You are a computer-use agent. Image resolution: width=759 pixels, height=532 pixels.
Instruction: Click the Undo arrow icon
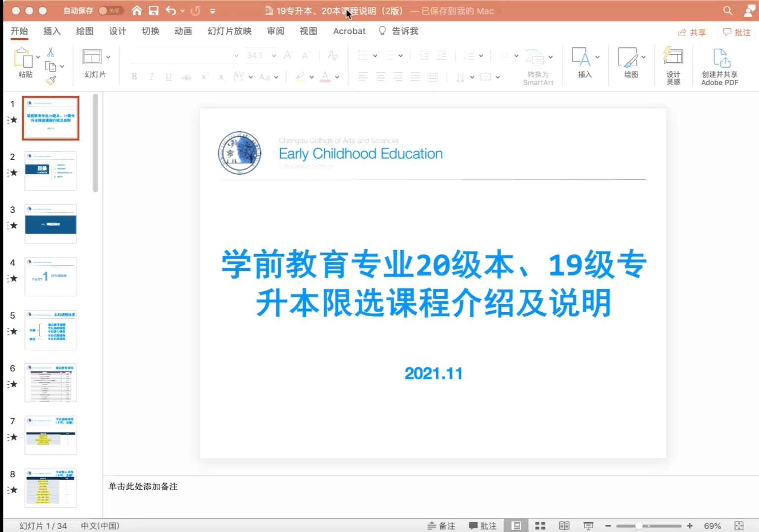click(171, 10)
